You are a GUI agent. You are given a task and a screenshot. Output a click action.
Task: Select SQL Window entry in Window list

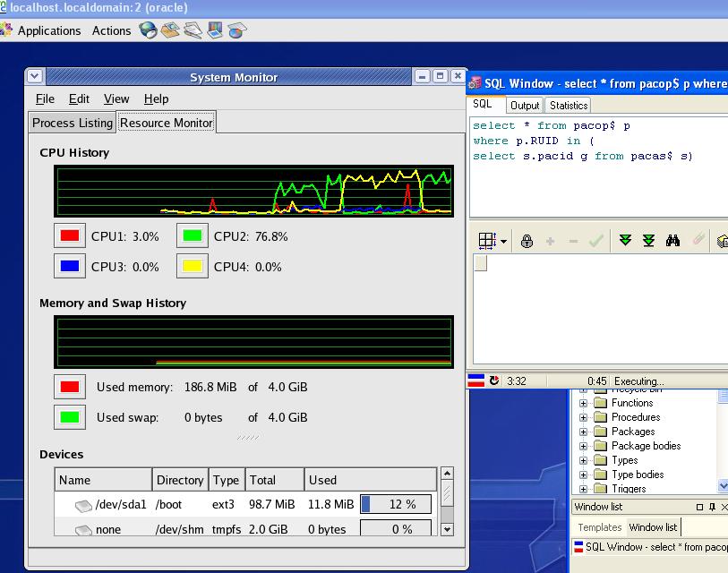650,546
